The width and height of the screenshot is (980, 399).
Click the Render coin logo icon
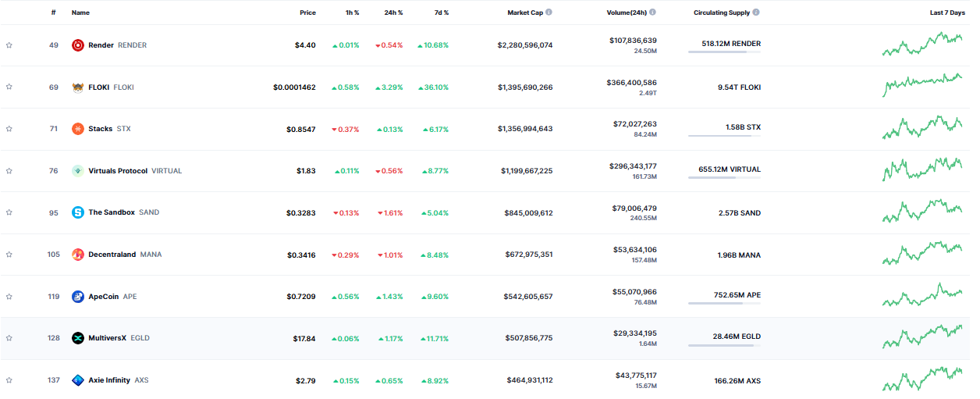tap(78, 45)
